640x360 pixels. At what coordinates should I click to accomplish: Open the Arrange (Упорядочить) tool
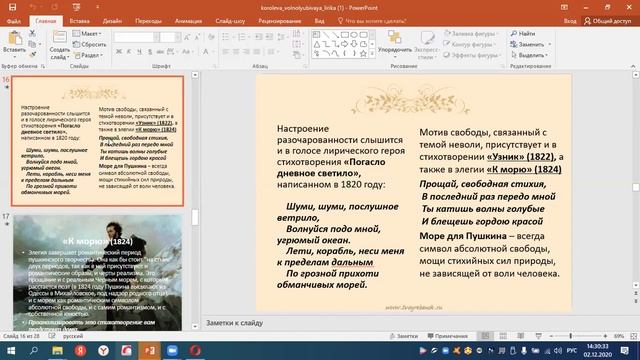click(394, 38)
